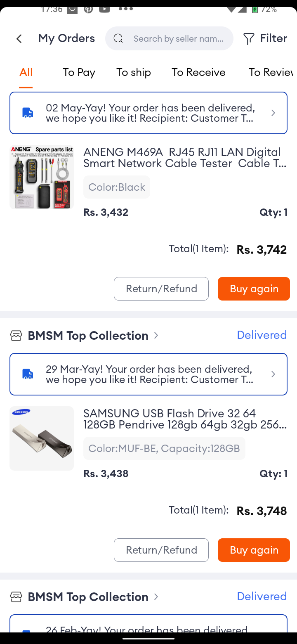Switch to the To Receive tab
297x644 pixels.
(198, 72)
